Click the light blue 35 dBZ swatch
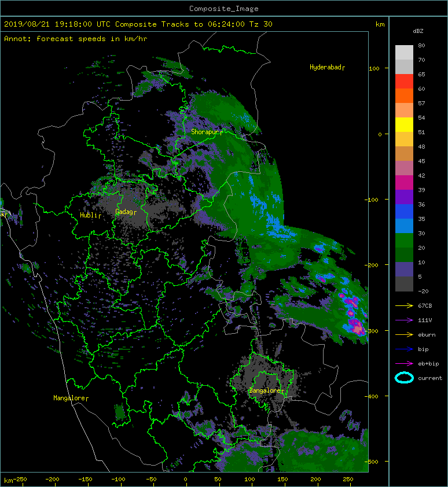 [404, 226]
